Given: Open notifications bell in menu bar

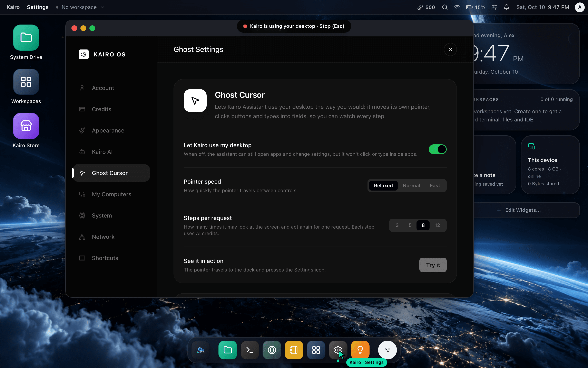Looking at the screenshot, I should (506, 7).
